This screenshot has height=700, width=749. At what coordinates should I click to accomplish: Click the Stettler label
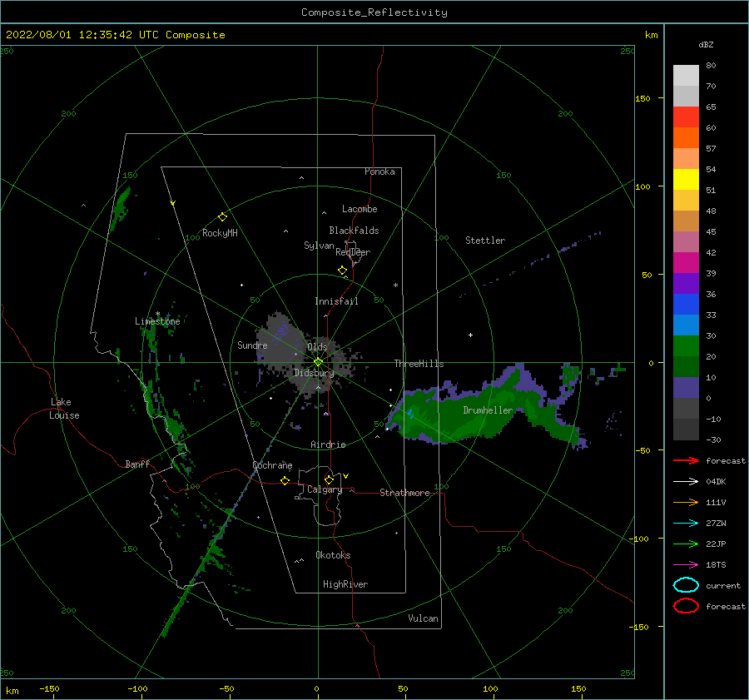point(485,241)
